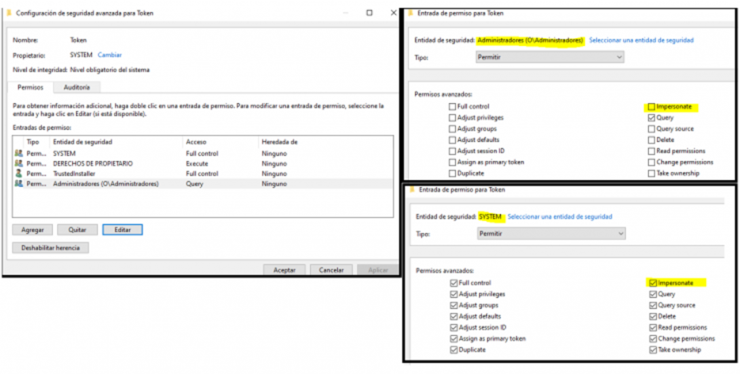Uncheck Impersonate in the SYSTEM permission entry
This screenshot has height=374, width=740.
point(653,283)
